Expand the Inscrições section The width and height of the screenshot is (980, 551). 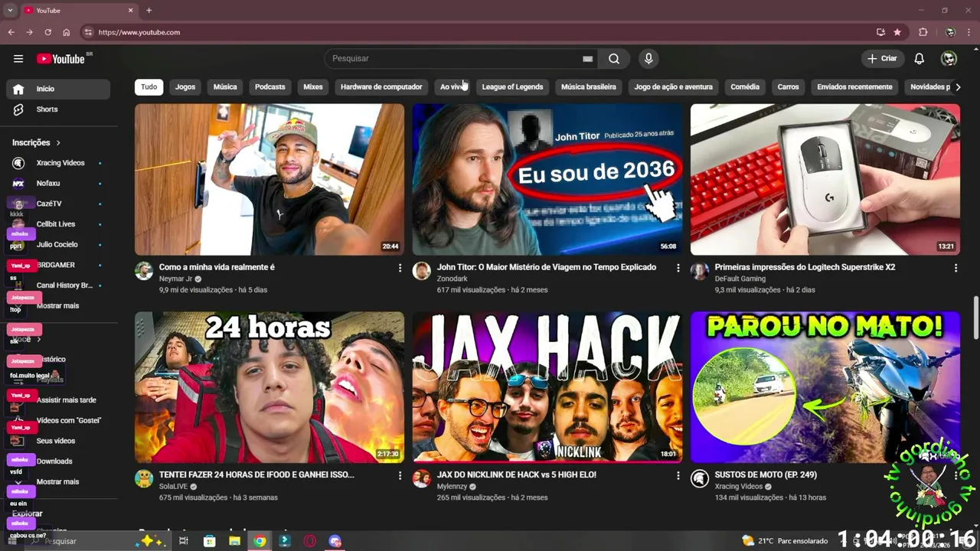click(36, 142)
